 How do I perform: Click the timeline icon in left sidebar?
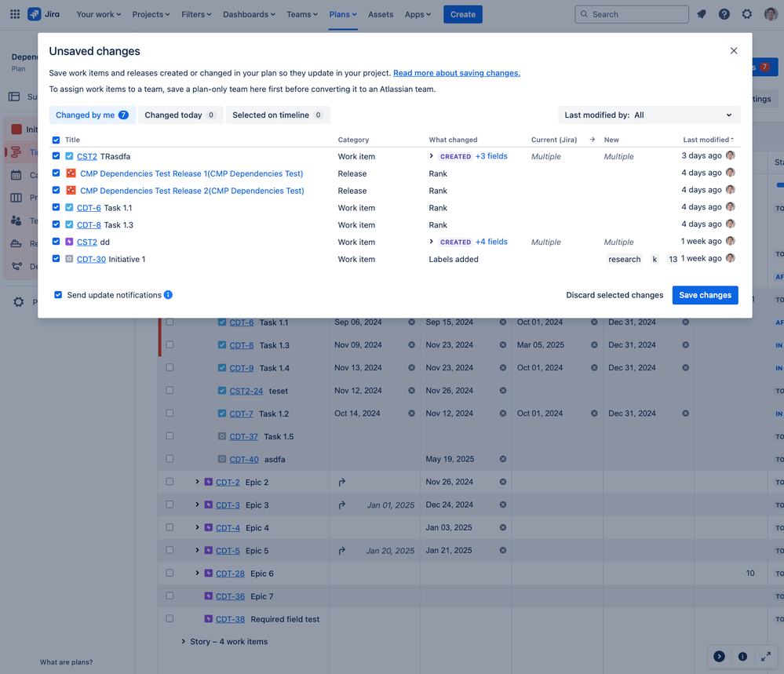[x=16, y=152]
